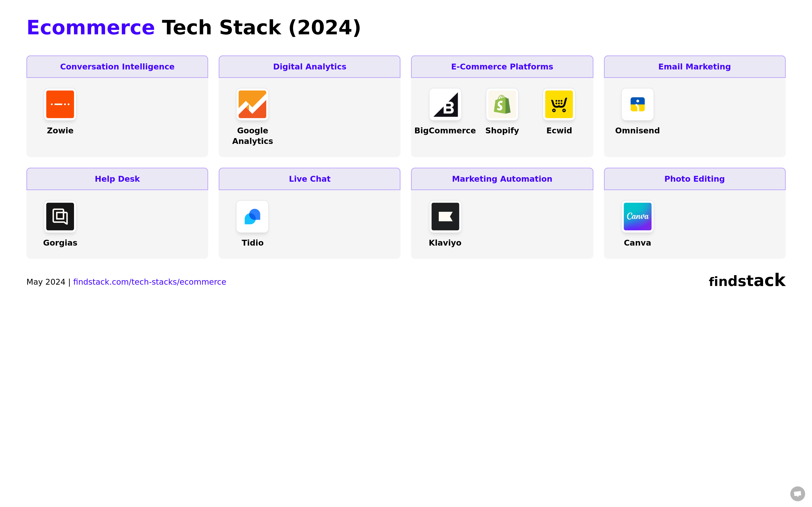812x507 pixels.
Task: Select the Conversation Intelligence header
Action: click(117, 67)
